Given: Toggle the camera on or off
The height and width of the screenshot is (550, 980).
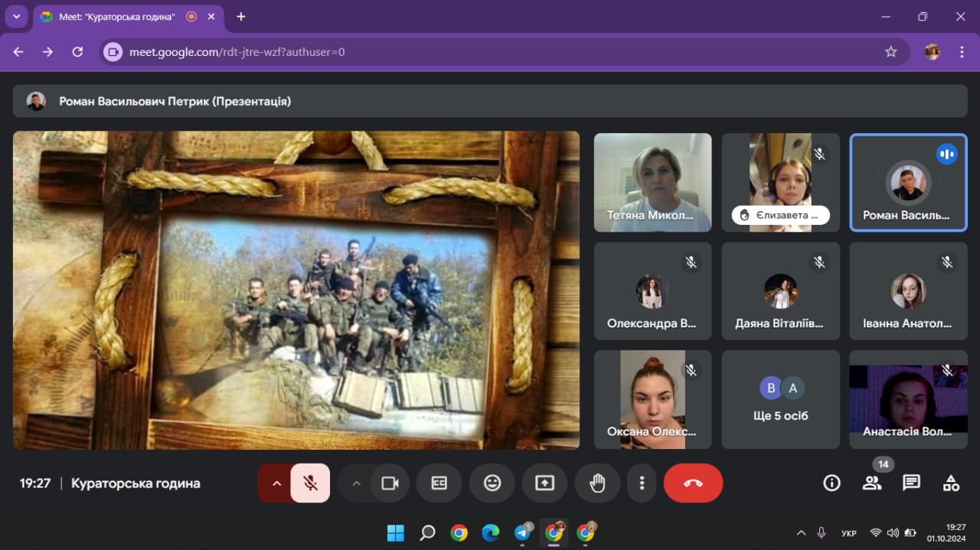Looking at the screenshot, I should coord(390,483).
